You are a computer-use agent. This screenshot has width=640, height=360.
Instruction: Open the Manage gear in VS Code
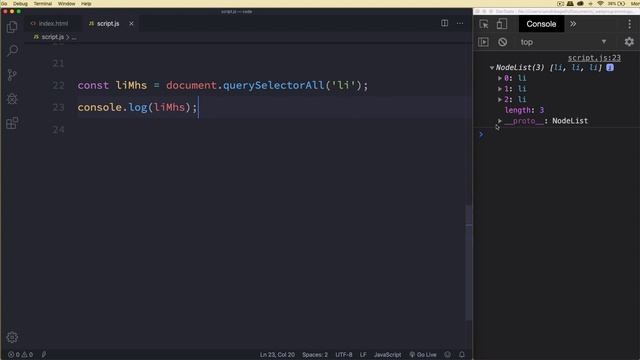(x=12, y=337)
